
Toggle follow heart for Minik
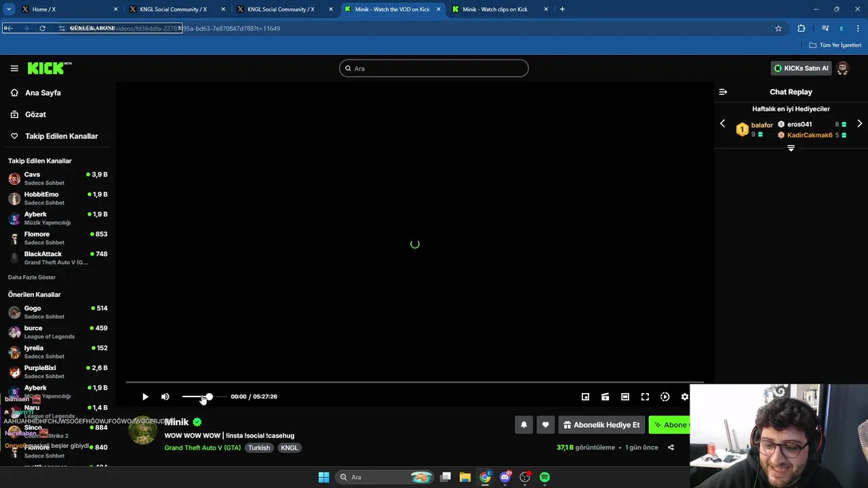[545, 425]
